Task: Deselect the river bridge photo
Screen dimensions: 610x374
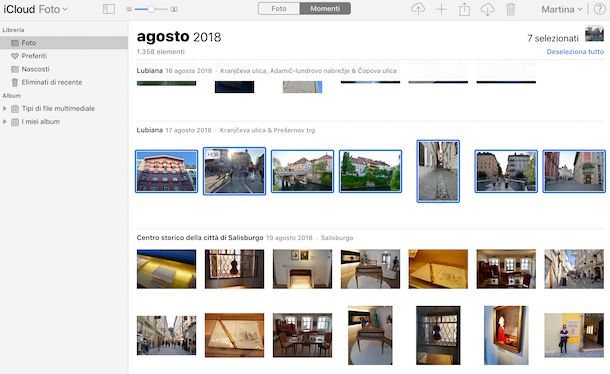Action: (302, 171)
